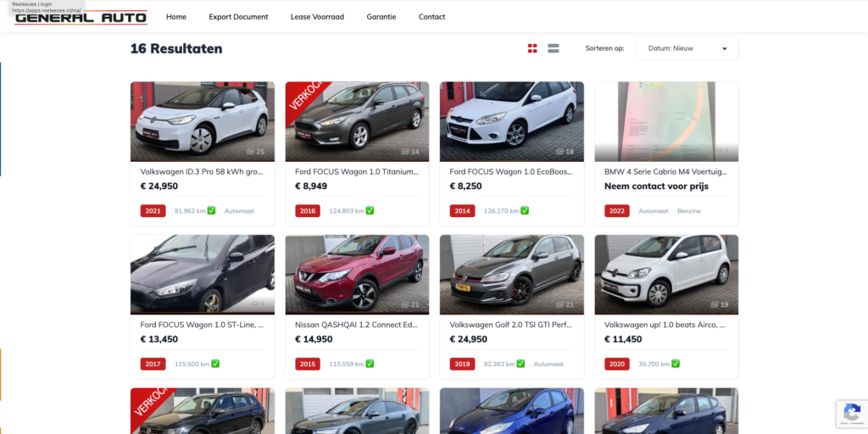Click the 2021 year badge

[153, 211]
